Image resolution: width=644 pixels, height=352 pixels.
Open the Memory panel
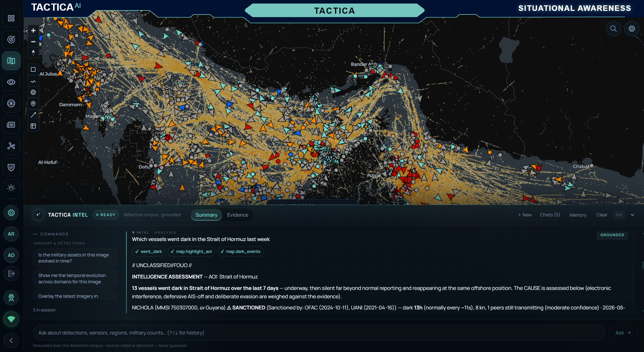(578, 215)
